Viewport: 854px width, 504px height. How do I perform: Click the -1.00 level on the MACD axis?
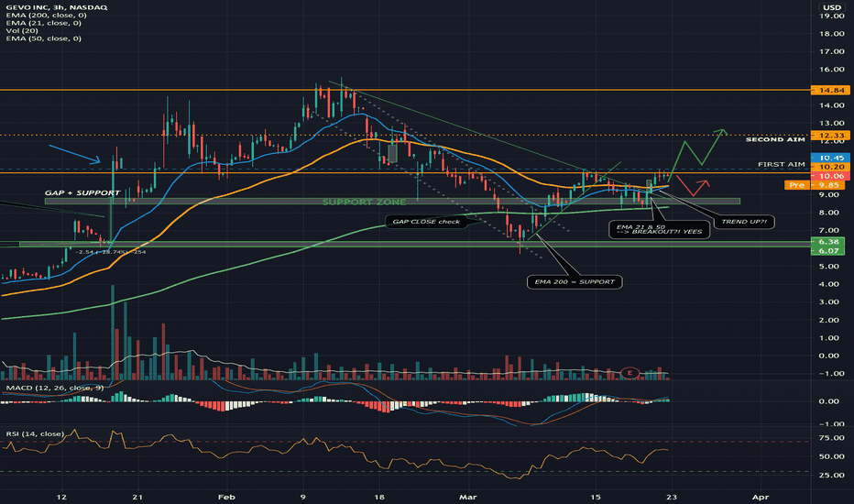[x=830, y=424]
